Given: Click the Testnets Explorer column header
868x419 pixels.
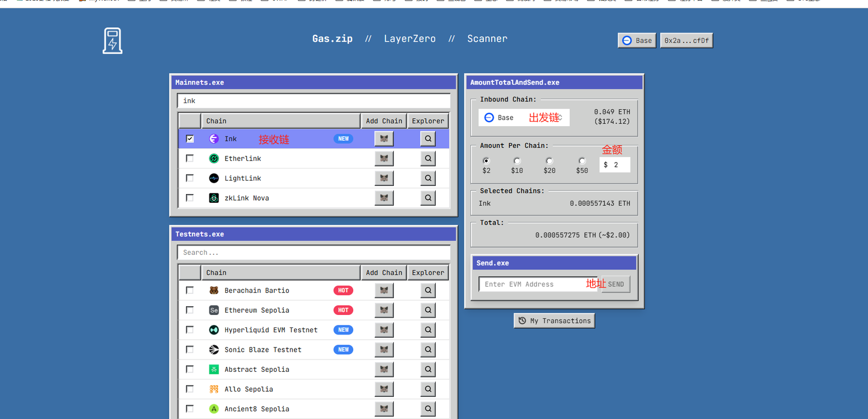Looking at the screenshot, I should coord(428,273).
